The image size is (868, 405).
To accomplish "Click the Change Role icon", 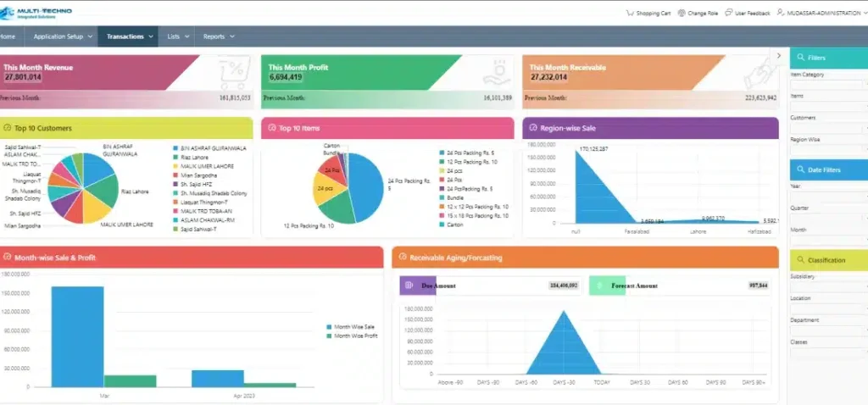I will [x=682, y=14].
